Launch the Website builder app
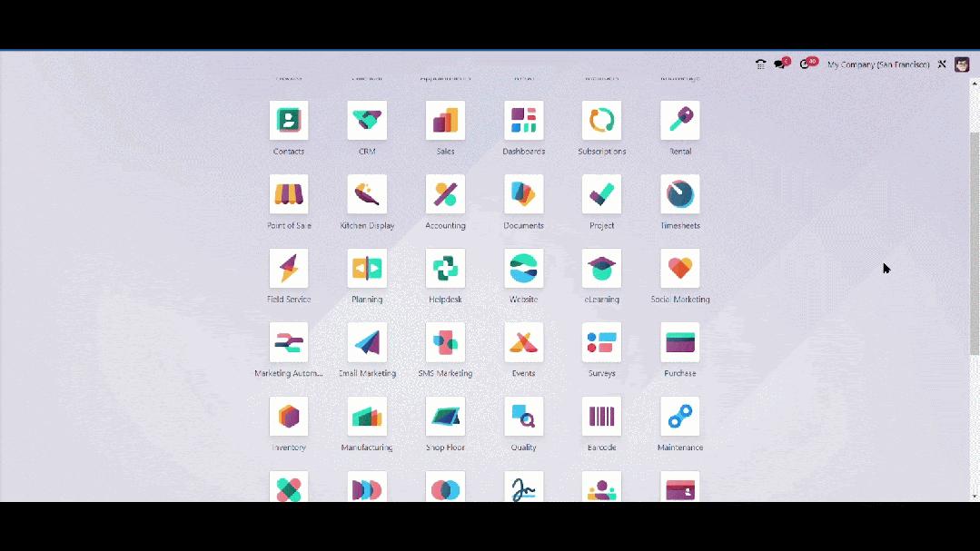 pos(523,268)
